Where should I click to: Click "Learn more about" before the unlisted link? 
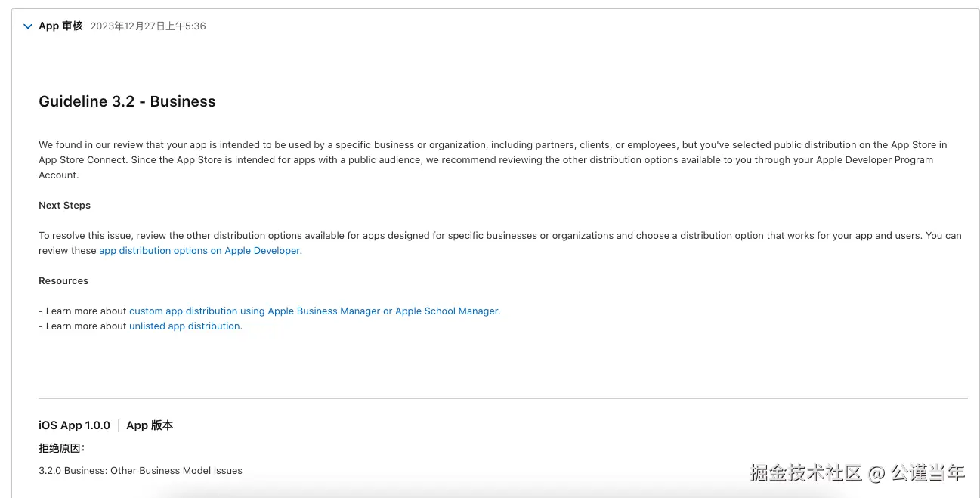pyautogui.click(x=86, y=326)
